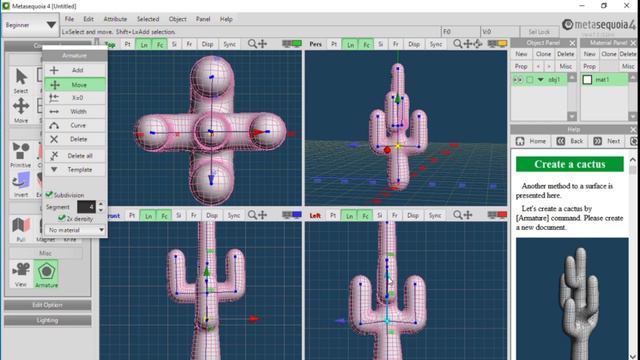
Task: Increase the Segment value with up arrow
Action: tap(101, 203)
